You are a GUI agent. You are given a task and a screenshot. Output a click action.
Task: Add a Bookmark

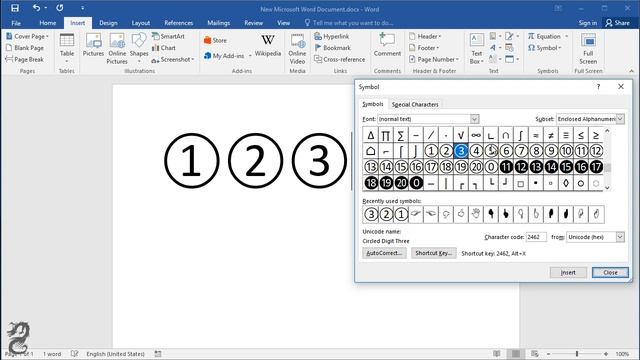point(333,48)
